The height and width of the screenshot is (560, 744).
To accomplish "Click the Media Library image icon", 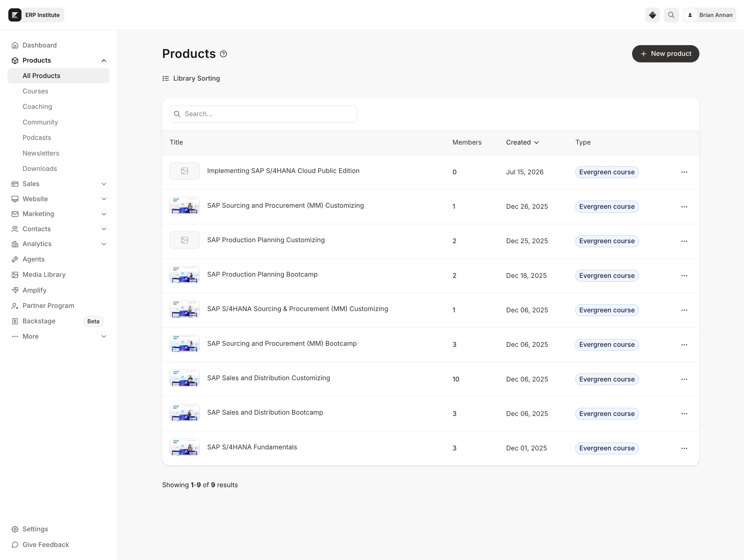I will click(x=15, y=275).
